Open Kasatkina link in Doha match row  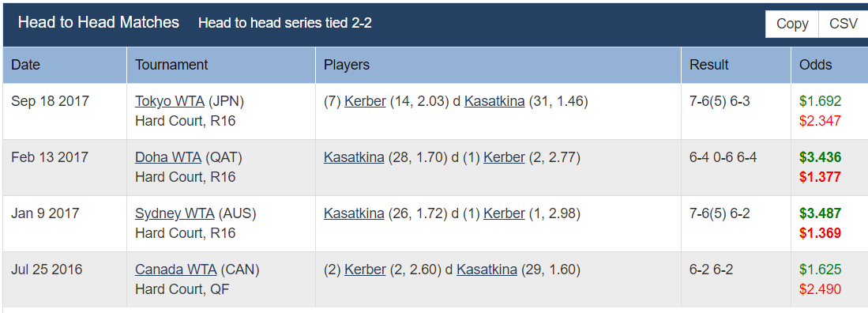354,157
